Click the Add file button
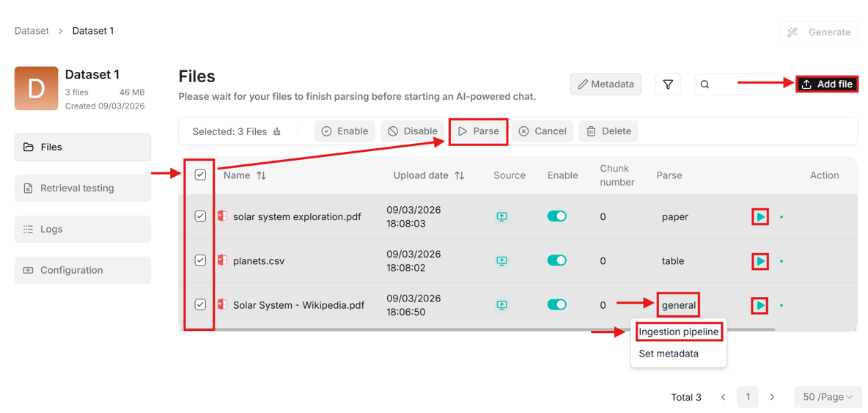The width and height of the screenshot is (868, 413). pyautogui.click(x=827, y=84)
